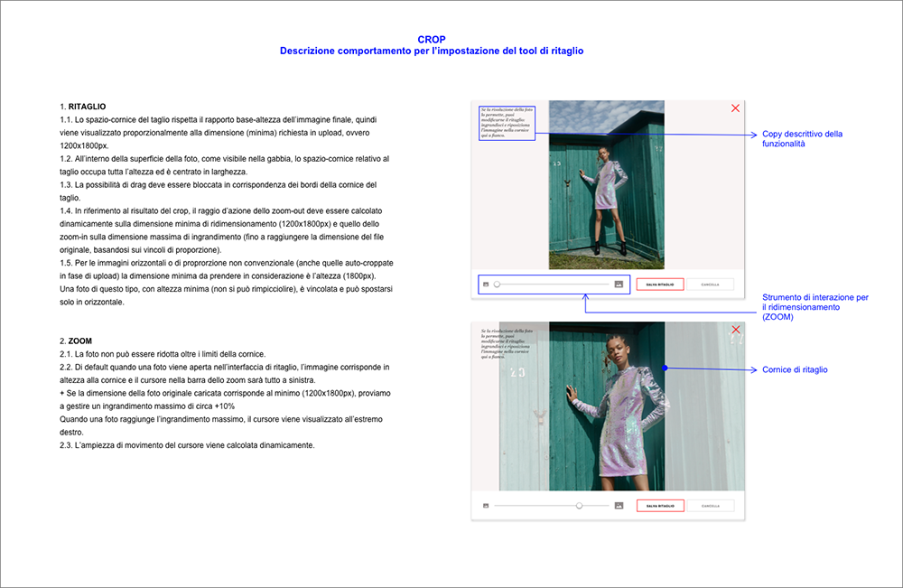Click the 'Copy descrittivo della funzionalità' annotation

(802, 139)
